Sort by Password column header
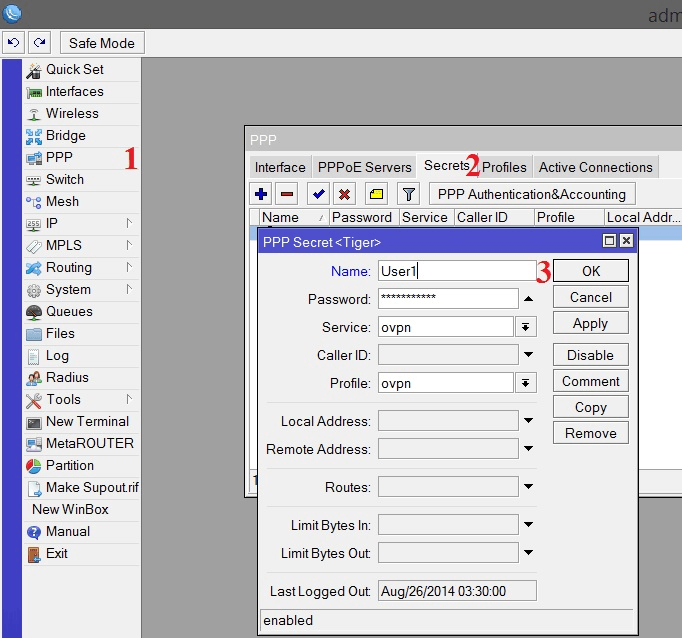The width and height of the screenshot is (682, 638). [x=364, y=217]
